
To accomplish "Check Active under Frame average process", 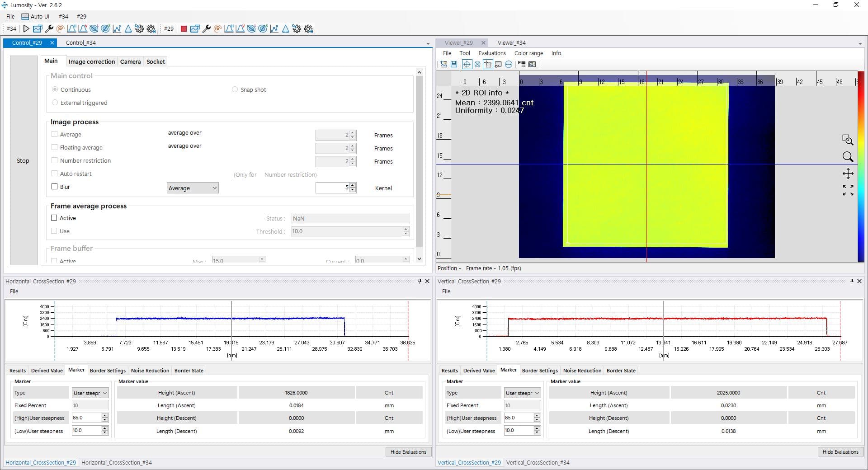I will coord(54,218).
